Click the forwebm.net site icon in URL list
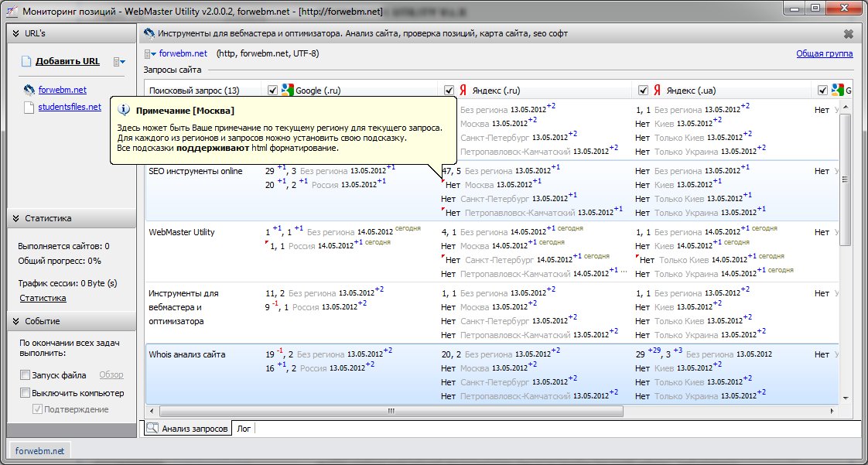868x465 pixels. [x=29, y=90]
